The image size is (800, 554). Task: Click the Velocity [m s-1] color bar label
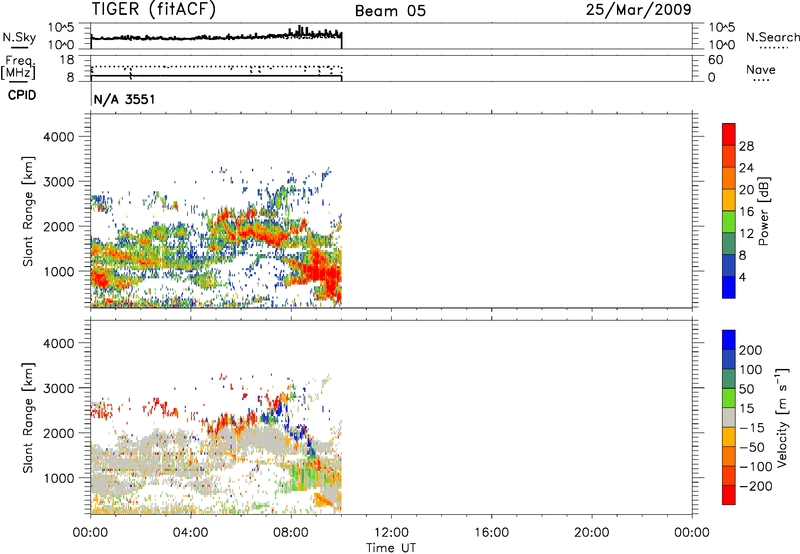coord(781,417)
